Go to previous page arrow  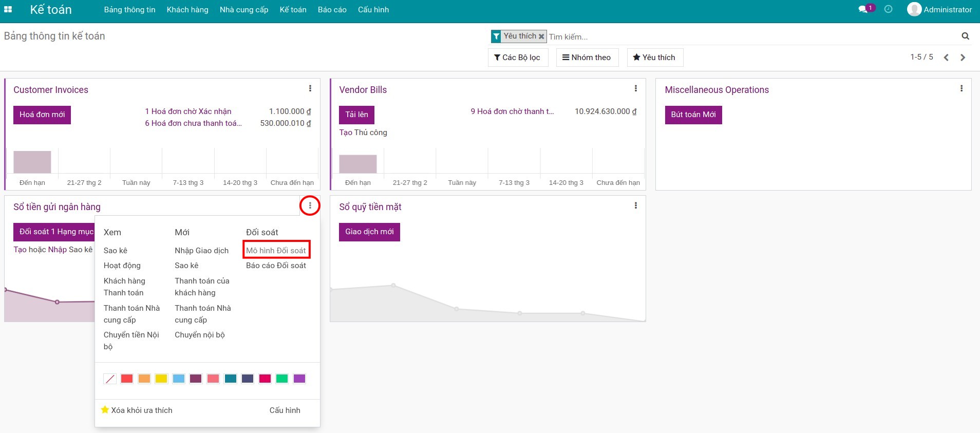coord(946,58)
